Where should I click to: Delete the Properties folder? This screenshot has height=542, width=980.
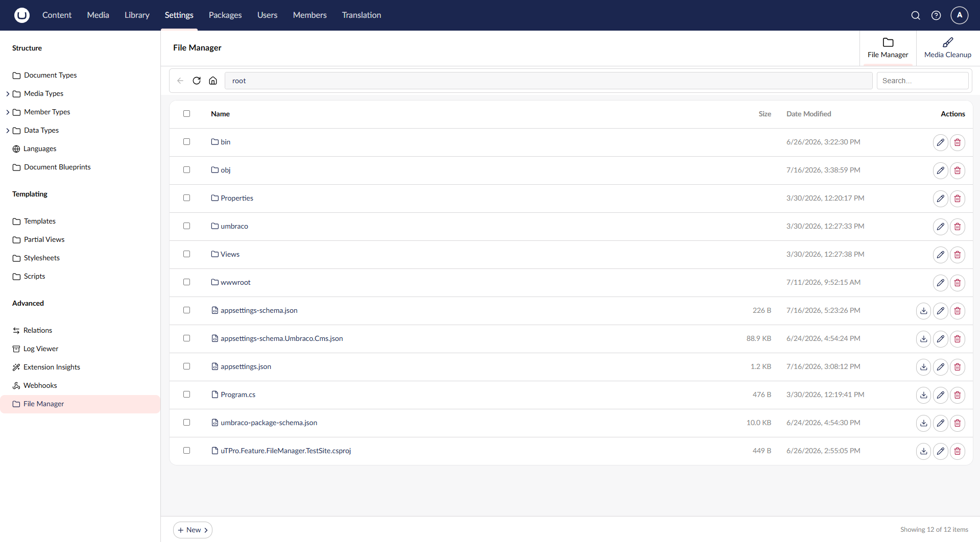pos(958,199)
